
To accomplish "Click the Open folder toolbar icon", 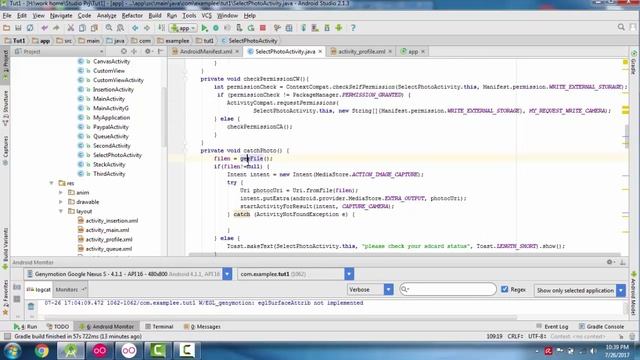I will 7,28.
